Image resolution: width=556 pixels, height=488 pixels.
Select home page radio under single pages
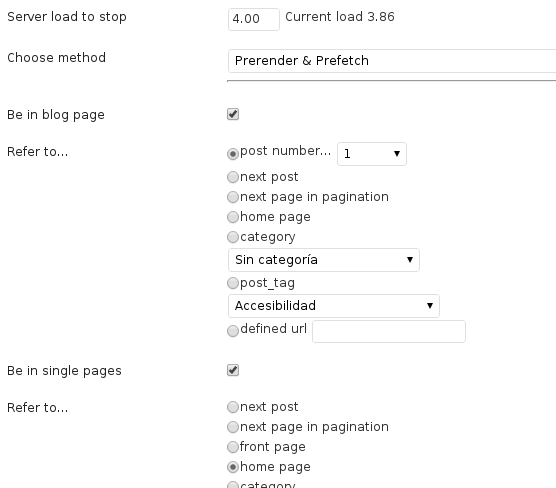(233, 467)
